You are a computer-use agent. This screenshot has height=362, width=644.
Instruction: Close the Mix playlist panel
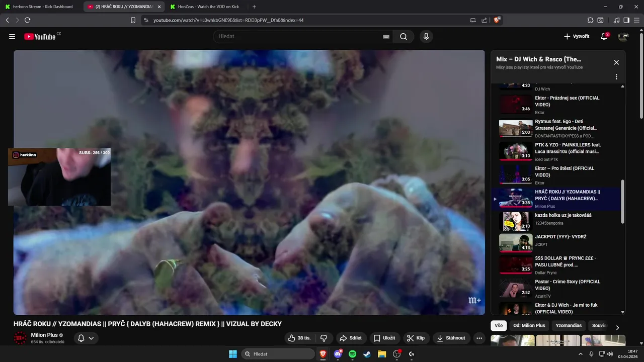[x=616, y=62]
